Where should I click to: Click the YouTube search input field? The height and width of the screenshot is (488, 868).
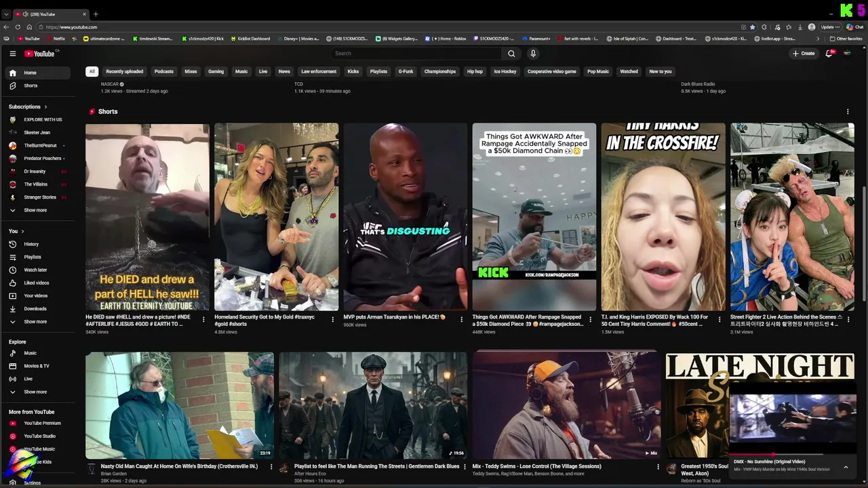(416, 54)
